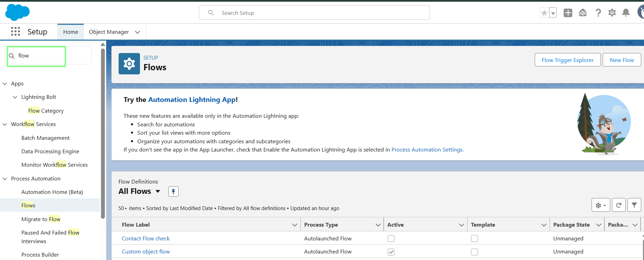Open Flow Category in sidebar

pyautogui.click(x=46, y=111)
